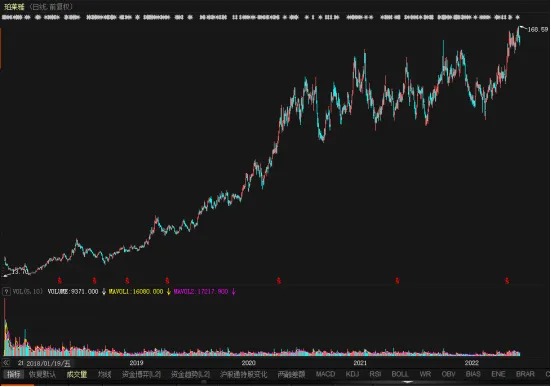Open the 资金趋势[L2] indicator tab
The width and height of the screenshot is (551, 387).
pyautogui.click(x=190, y=374)
